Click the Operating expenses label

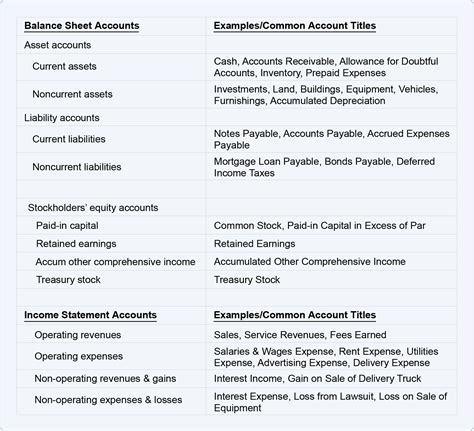79,356
